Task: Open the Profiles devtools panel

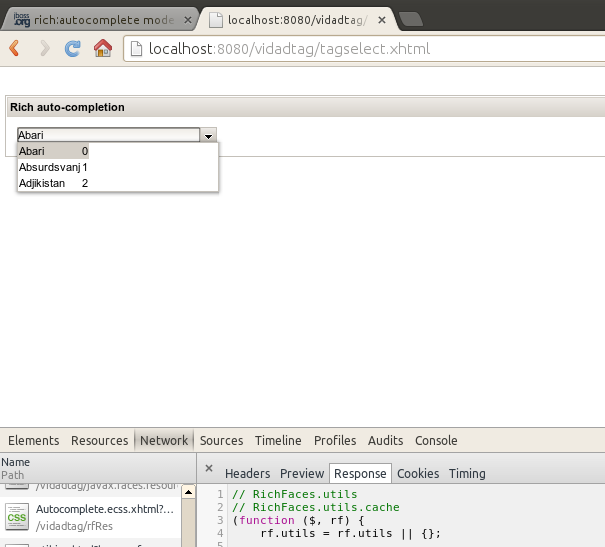Action: (x=335, y=441)
